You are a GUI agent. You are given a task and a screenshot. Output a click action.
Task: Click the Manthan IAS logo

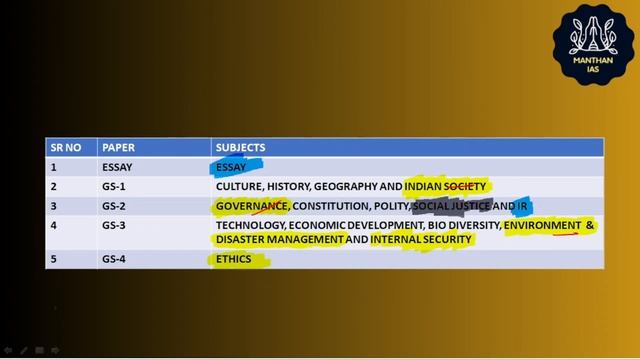coord(593,44)
